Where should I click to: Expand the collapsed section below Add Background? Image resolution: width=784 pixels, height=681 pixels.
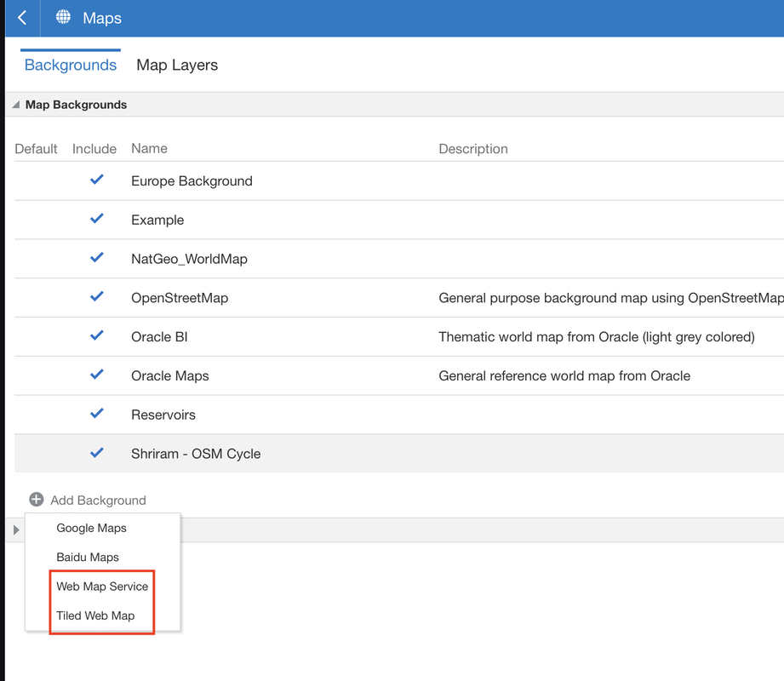pos(16,529)
